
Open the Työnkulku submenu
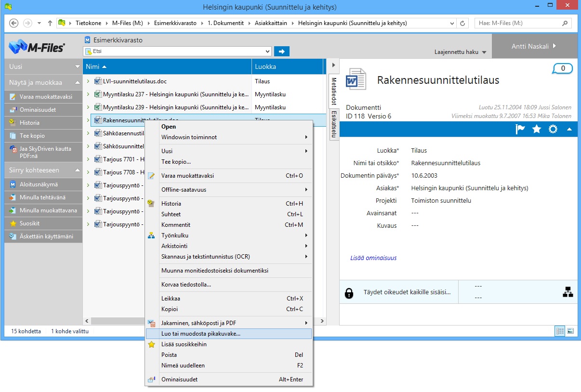tap(229, 235)
